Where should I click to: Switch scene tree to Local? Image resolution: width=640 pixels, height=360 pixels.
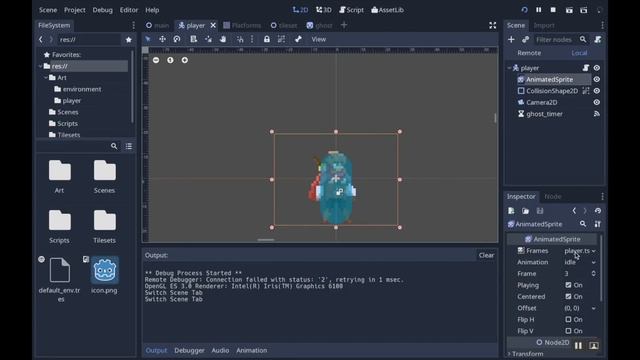pyautogui.click(x=579, y=53)
